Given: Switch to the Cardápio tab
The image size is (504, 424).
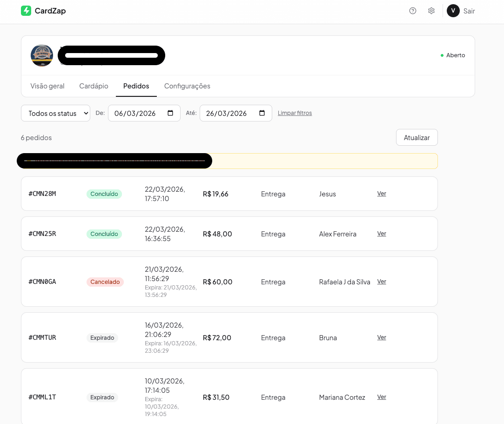Looking at the screenshot, I should click(93, 86).
